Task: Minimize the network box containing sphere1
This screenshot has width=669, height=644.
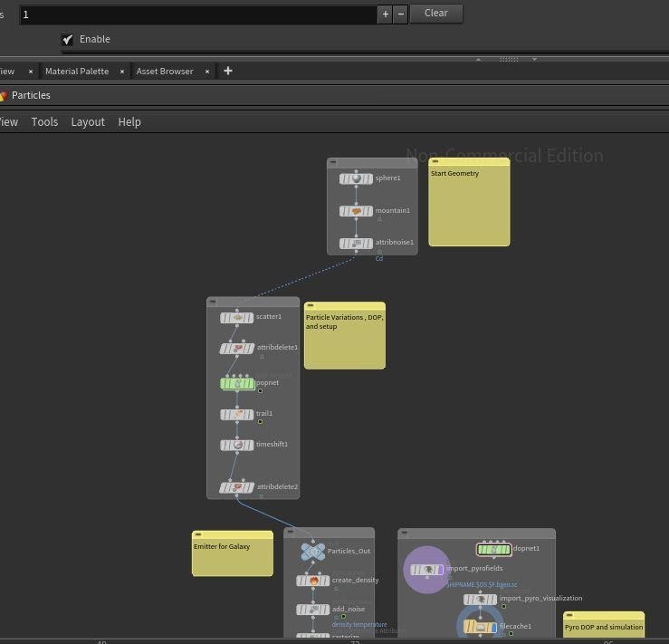Action: (333, 162)
